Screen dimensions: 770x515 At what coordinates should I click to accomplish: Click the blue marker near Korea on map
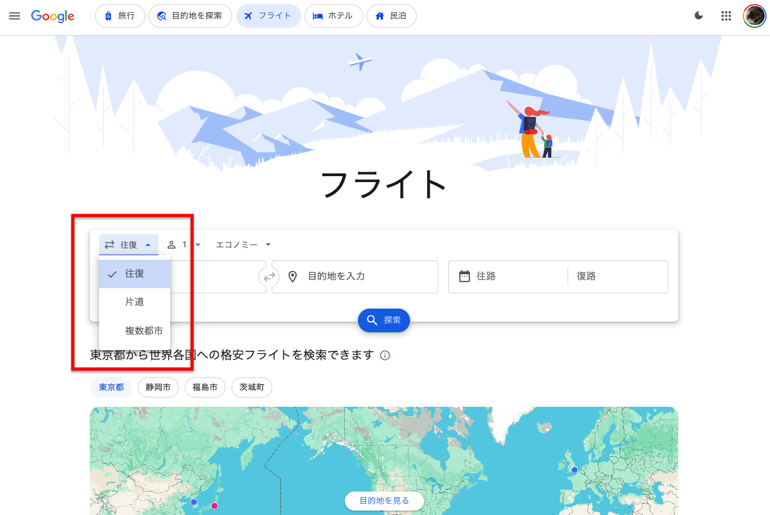(194, 502)
